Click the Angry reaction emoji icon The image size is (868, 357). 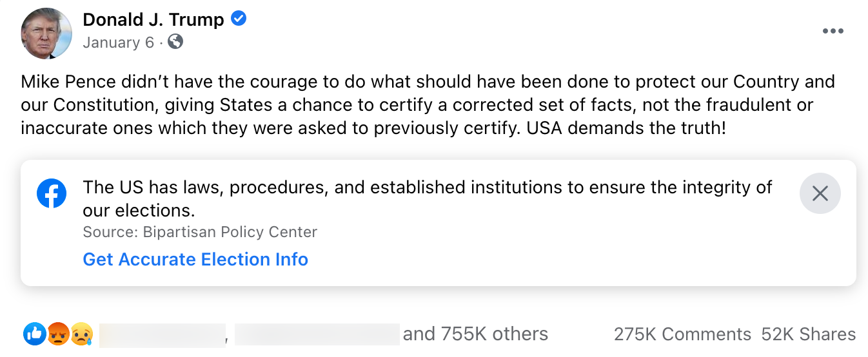tap(58, 334)
